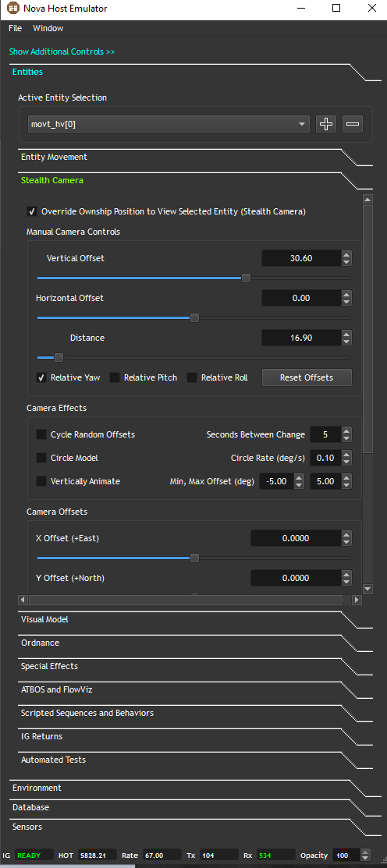Disable Override Ownship Position stealth camera checkbox
387x868 pixels.
[32, 211]
